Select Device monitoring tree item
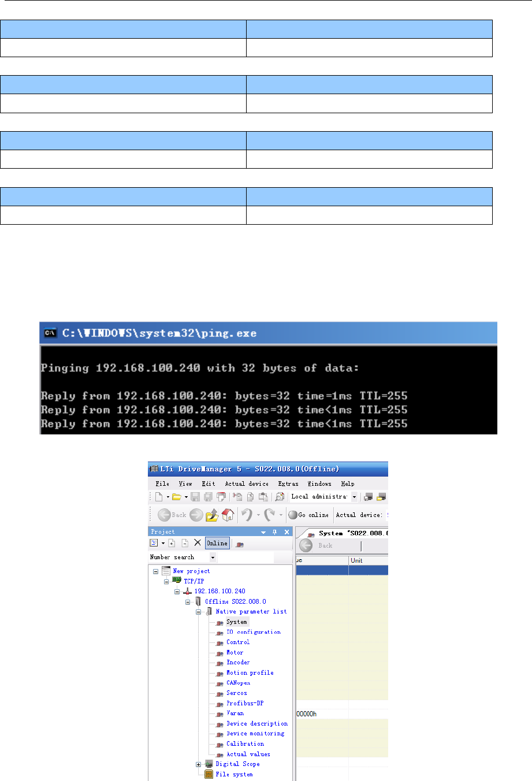The width and height of the screenshot is (532, 781). click(255, 734)
